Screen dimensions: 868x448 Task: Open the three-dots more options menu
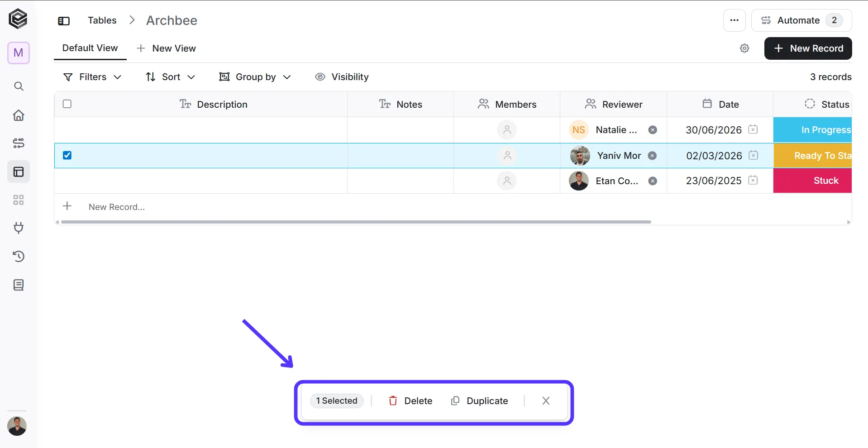(734, 20)
